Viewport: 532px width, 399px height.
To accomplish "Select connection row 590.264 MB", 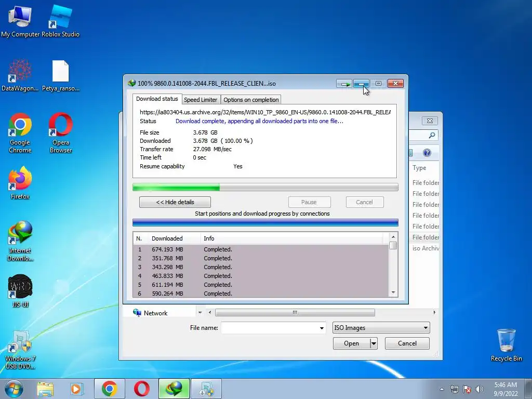I will point(261,294).
